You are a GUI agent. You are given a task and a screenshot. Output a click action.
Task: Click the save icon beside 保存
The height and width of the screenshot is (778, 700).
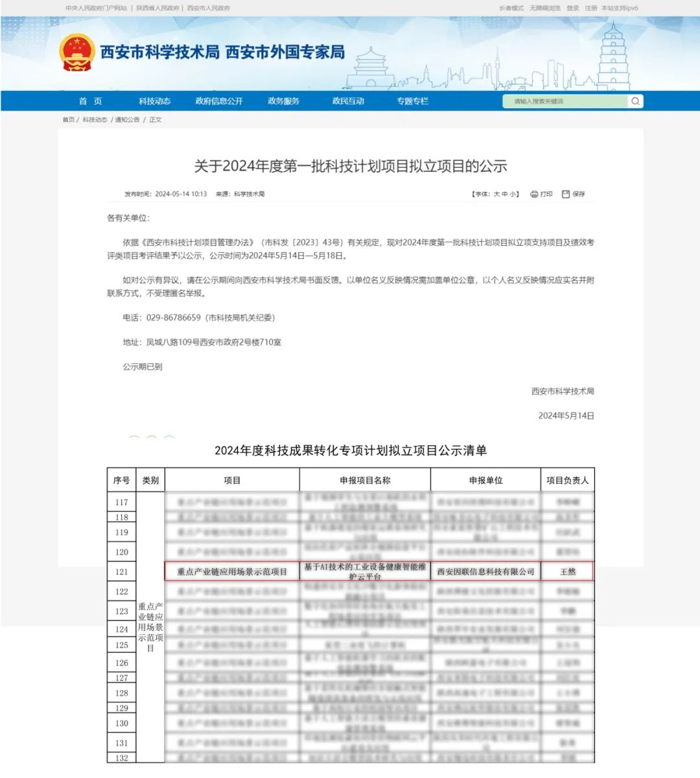(x=566, y=194)
